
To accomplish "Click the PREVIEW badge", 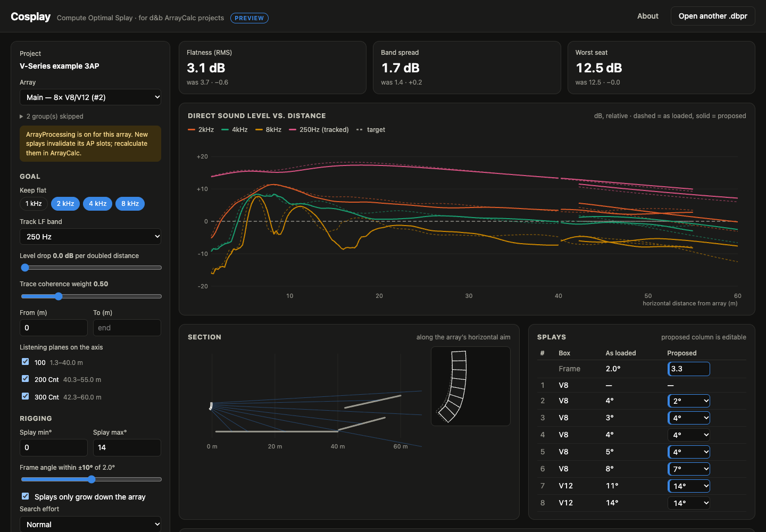I will 249,18.
